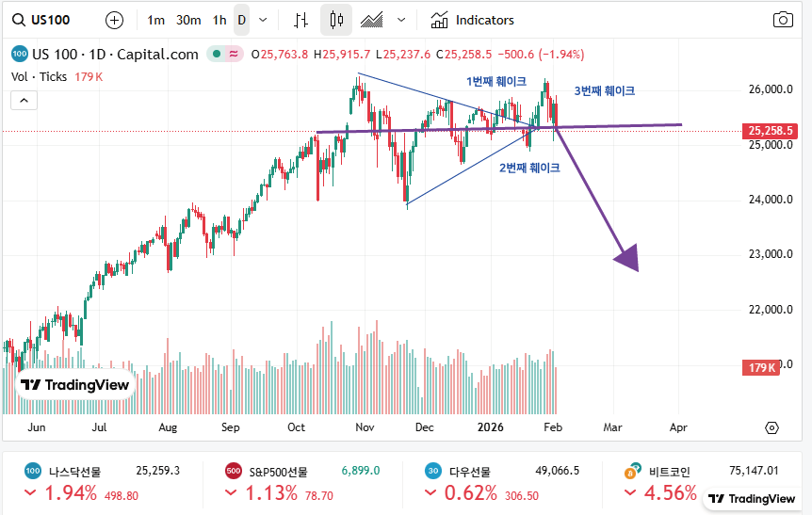Select the 1m timeframe
This screenshot has height=515, width=812.
click(156, 20)
